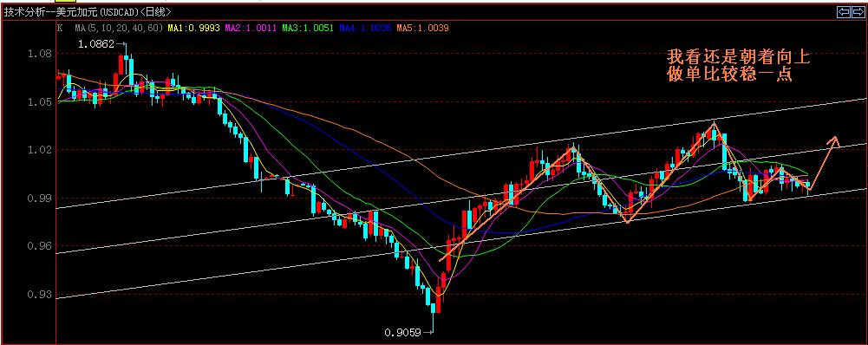Click the right arrow navigation icon
Image resolution: width=868 pixels, height=345 pixels.
(858, 11)
